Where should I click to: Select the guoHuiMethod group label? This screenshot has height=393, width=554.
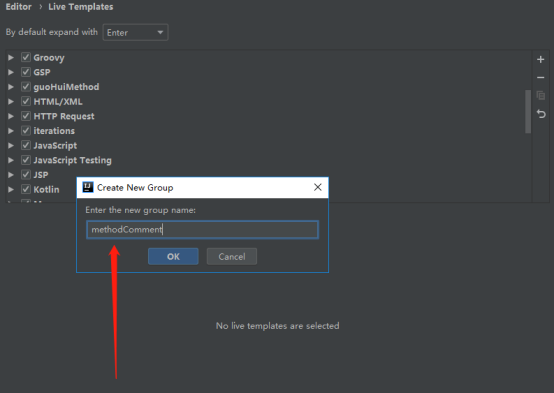coord(66,87)
